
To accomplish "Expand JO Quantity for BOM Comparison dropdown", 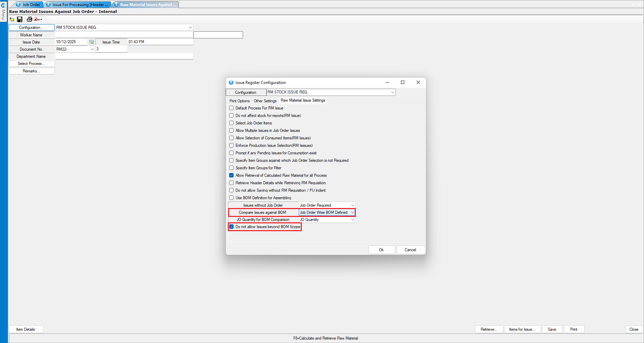I will (352, 220).
